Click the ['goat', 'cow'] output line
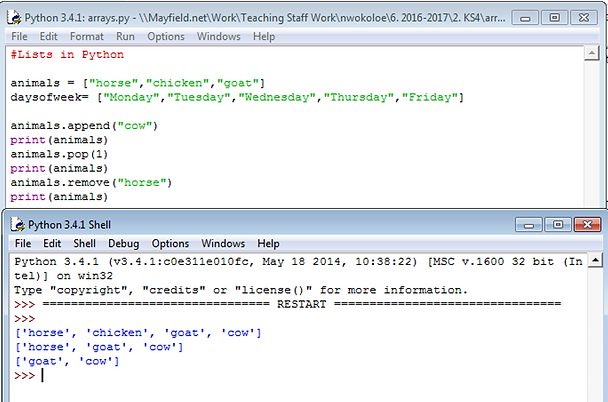The height and width of the screenshot is (402, 608). click(67, 362)
